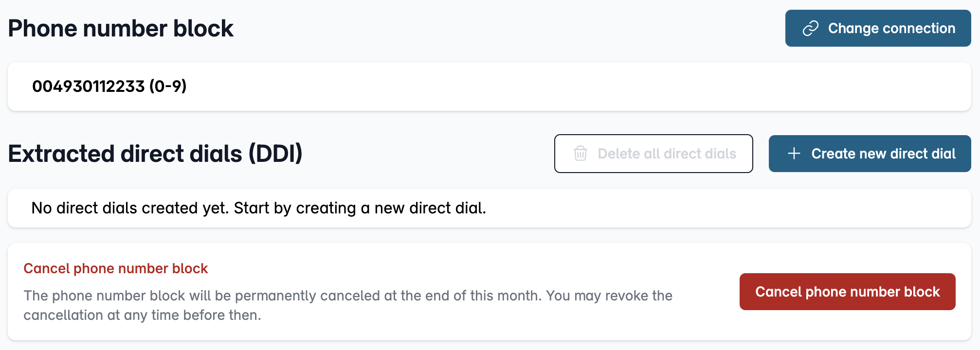This screenshot has height=350, width=980.
Task: Click the cancellation description paragraph
Action: pyautogui.click(x=348, y=305)
